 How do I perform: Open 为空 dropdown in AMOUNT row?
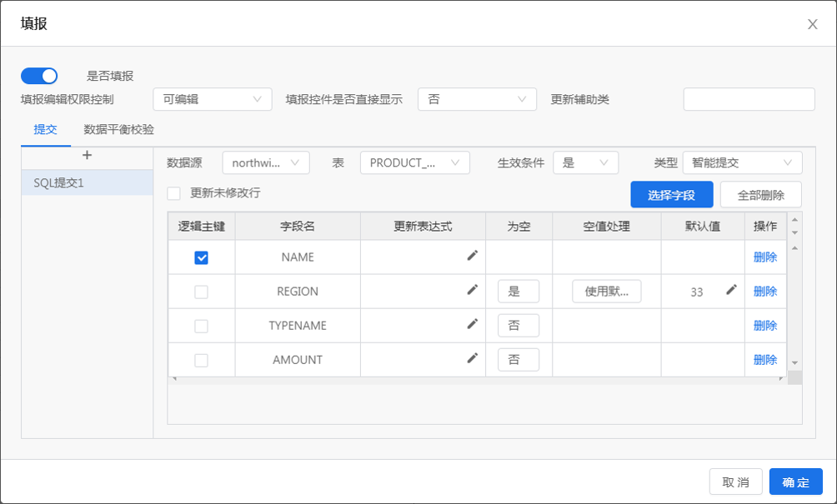(519, 360)
